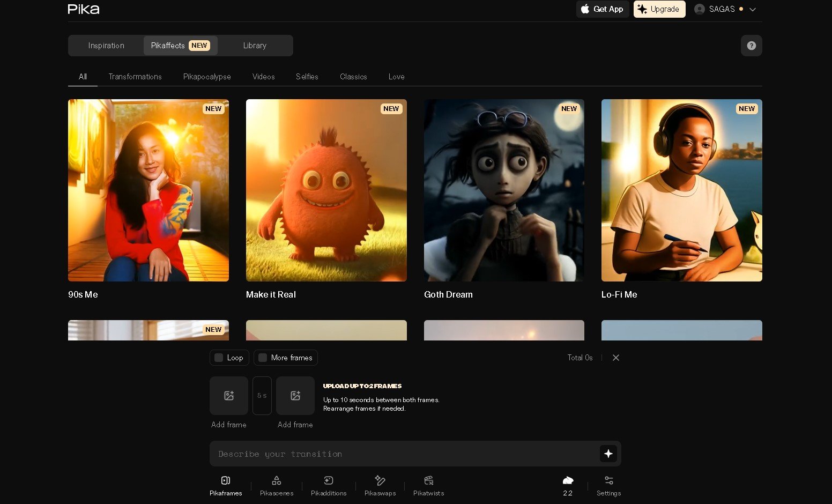Viewport: 832px width, 504px height.
Task: Open the Lo-Fi Me effect thumbnail
Action: pos(682,190)
